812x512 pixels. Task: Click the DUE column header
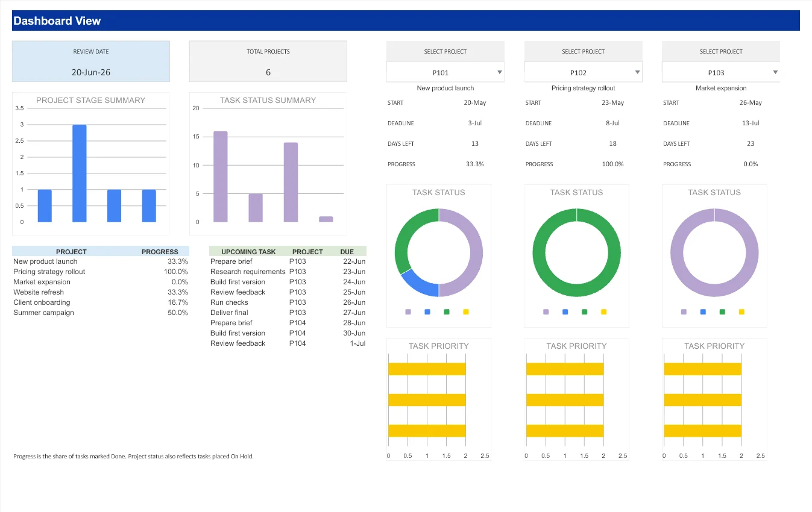pyautogui.click(x=347, y=252)
